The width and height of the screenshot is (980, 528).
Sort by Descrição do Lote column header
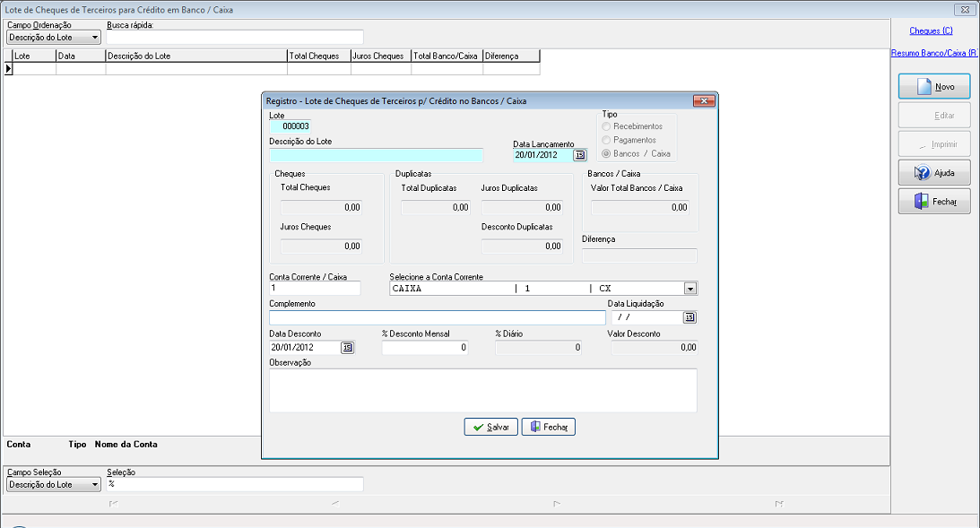(x=196, y=56)
